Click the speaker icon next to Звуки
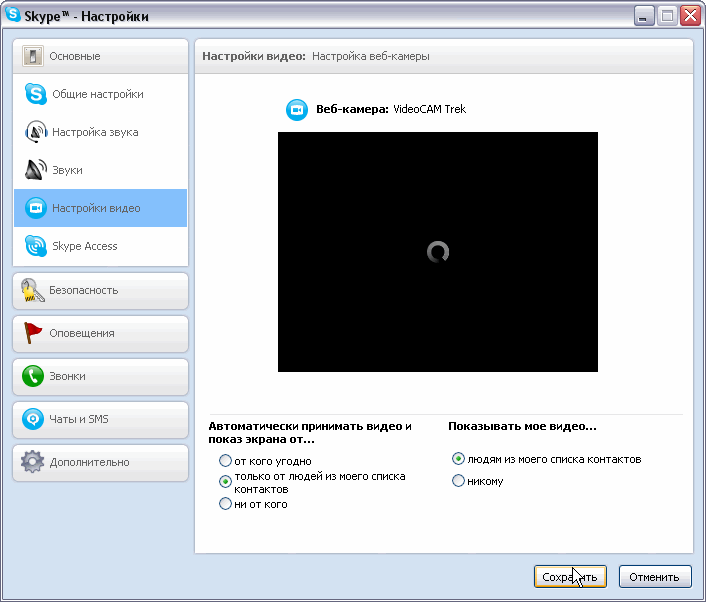The image size is (706, 602). (x=36, y=170)
